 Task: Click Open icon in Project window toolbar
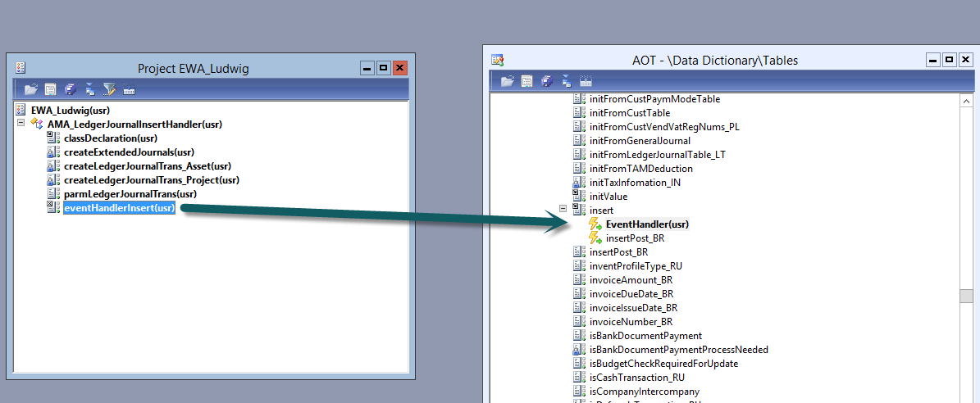coord(30,89)
